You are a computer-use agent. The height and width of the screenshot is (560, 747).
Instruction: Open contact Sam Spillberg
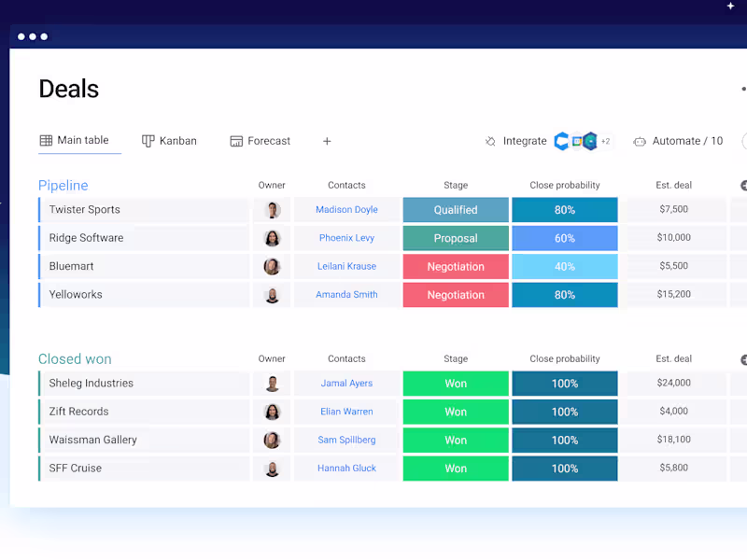coord(346,440)
